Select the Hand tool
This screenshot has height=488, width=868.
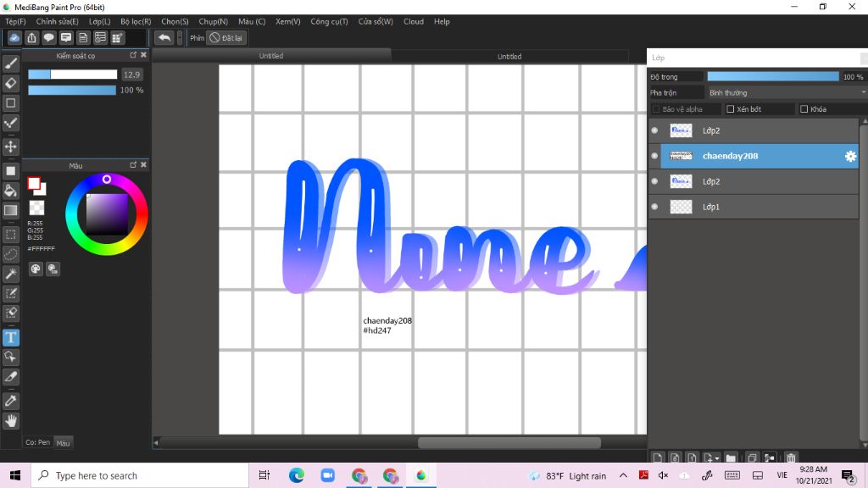point(11,420)
